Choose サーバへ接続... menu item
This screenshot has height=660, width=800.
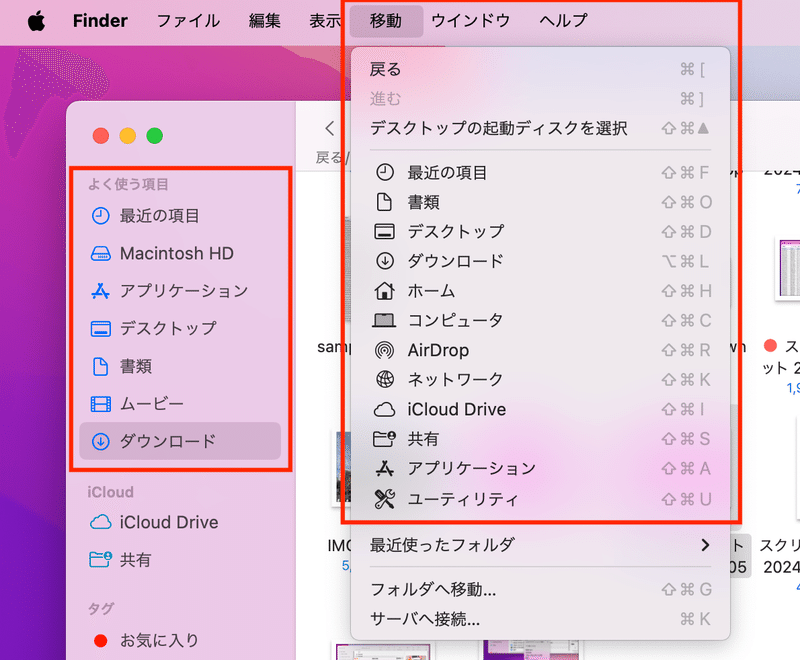(540, 619)
